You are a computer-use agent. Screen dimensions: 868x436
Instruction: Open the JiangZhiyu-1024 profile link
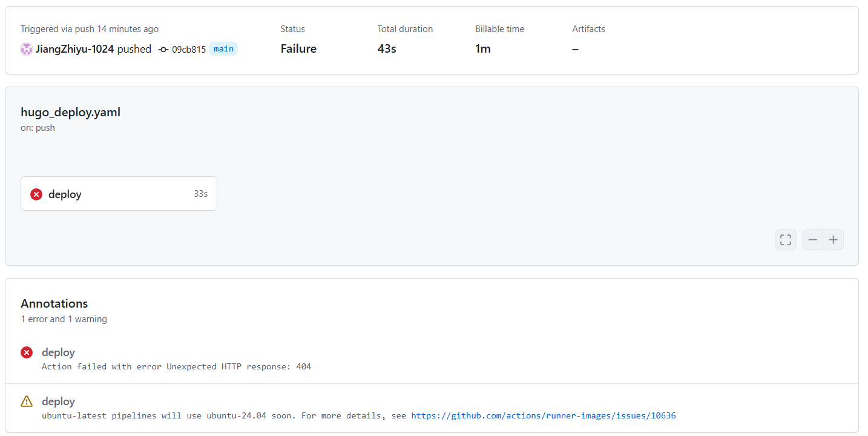[74, 50]
